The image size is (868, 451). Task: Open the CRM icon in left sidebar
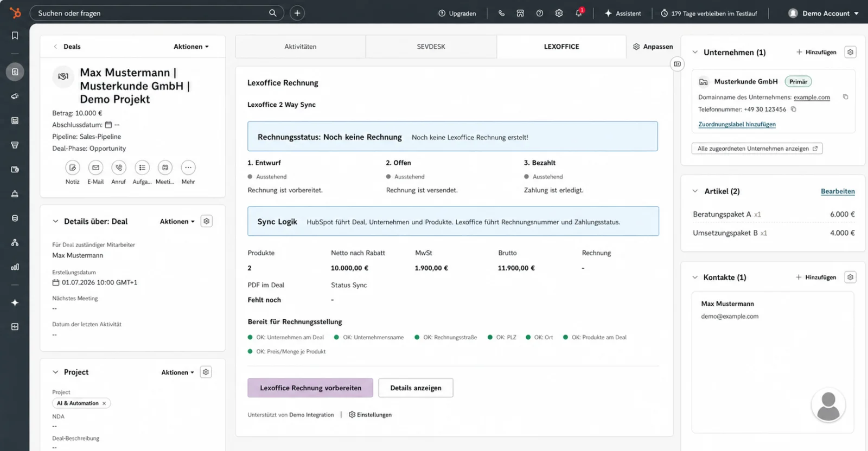[15, 72]
